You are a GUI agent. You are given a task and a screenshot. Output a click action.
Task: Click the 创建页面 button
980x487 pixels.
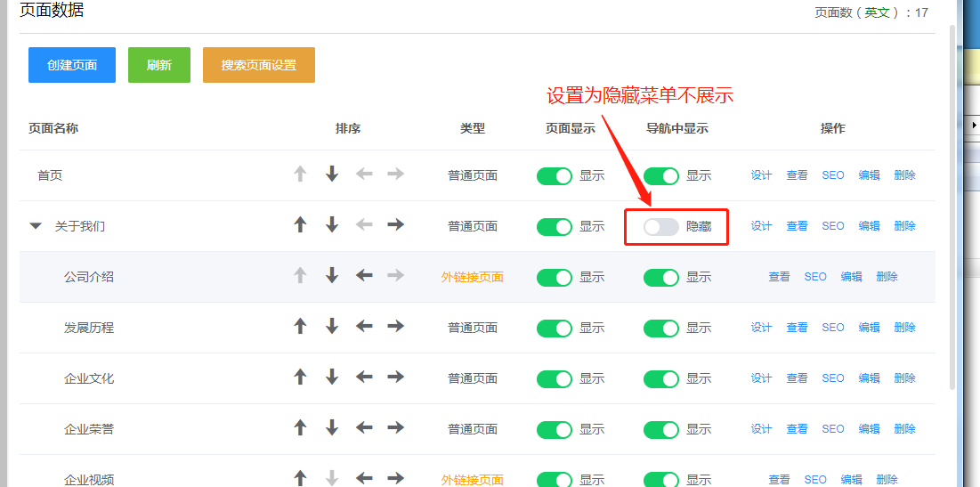pos(72,65)
